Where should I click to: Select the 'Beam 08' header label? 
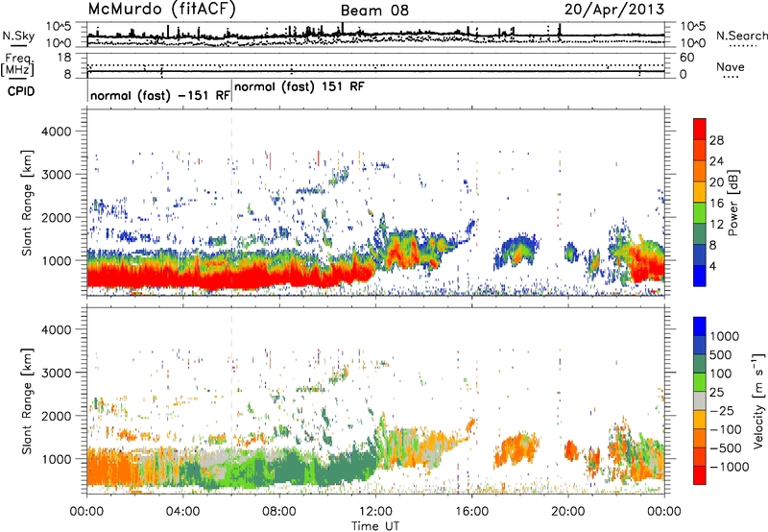(374, 11)
